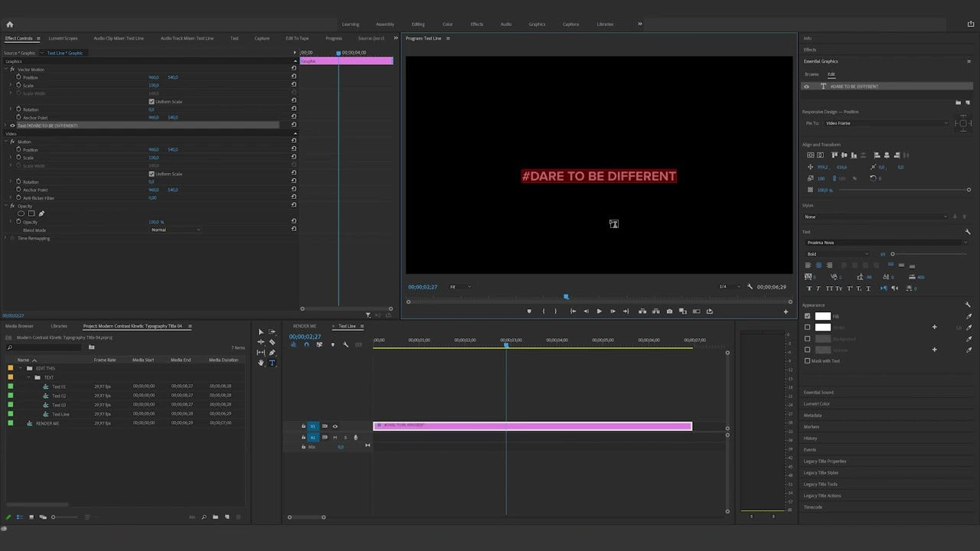
Task: Mute the A1 audio track
Action: (335, 437)
